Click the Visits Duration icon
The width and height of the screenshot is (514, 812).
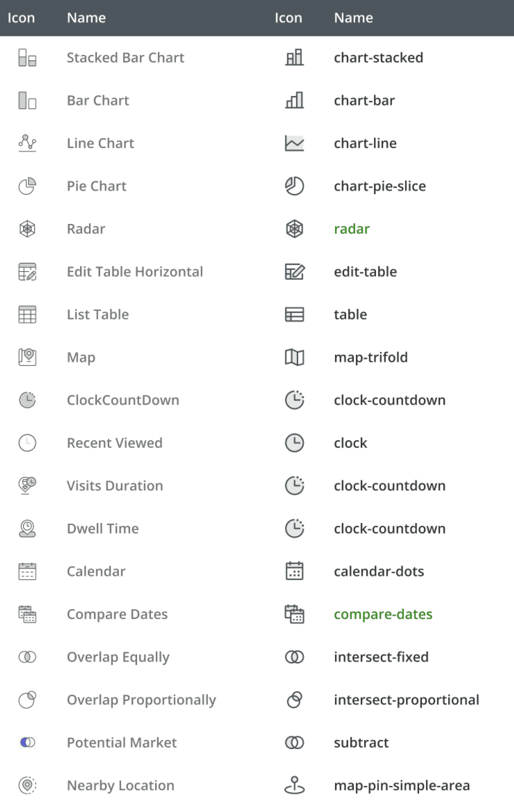27,486
